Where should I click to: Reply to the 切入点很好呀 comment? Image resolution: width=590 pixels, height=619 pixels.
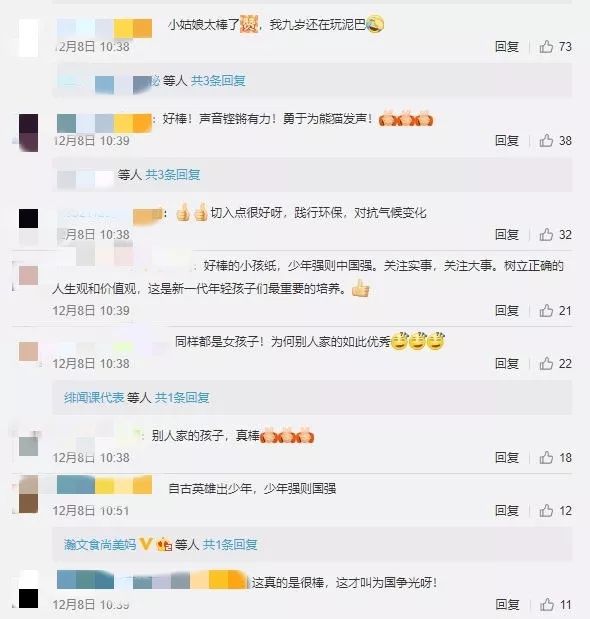coord(507,234)
